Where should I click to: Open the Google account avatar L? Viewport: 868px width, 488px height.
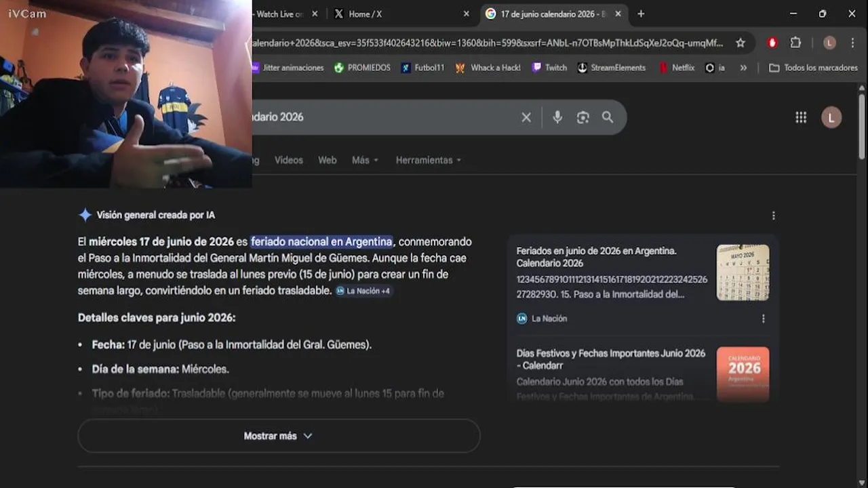coord(831,117)
